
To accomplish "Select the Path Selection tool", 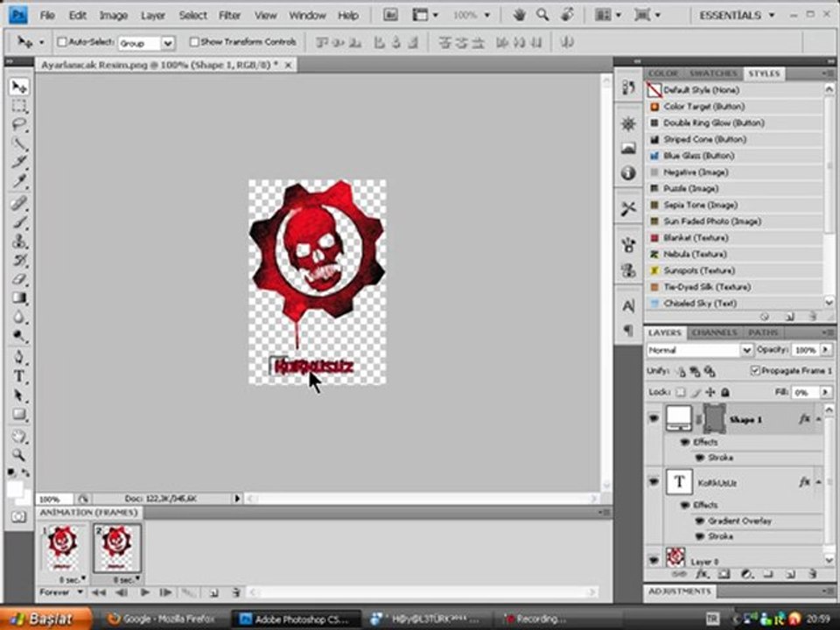I will click(x=19, y=395).
